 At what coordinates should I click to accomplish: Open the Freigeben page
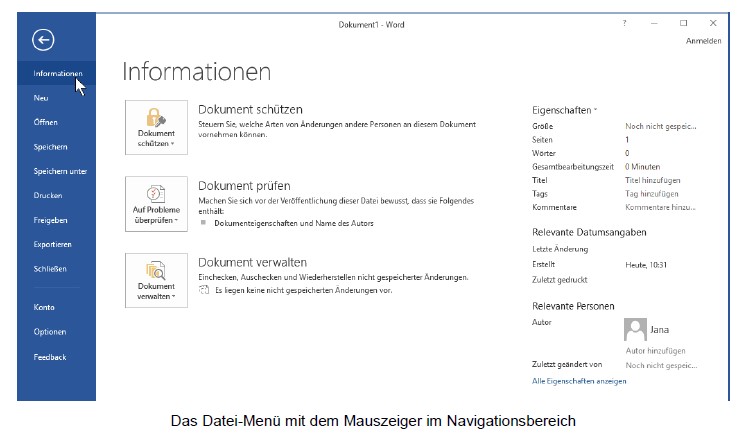(x=57, y=220)
